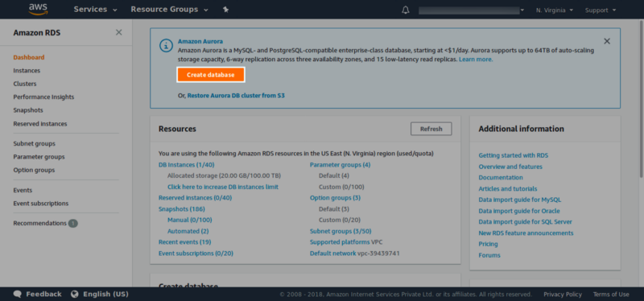Image resolution: width=644 pixels, height=301 pixels.
Task: Click Restore Aurora DB cluster from S3
Action: (236, 95)
